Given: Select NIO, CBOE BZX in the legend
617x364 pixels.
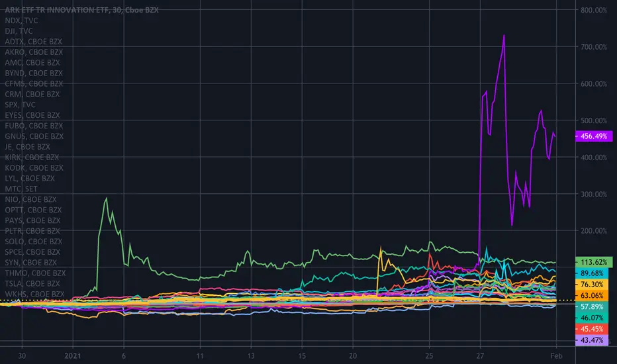Looking at the screenshot, I should 30,199.
